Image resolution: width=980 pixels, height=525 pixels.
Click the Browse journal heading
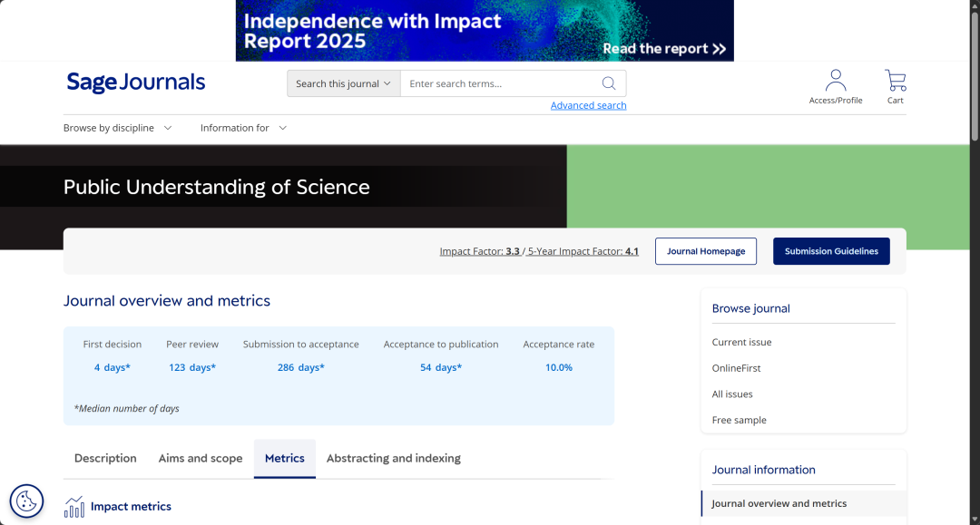click(x=750, y=308)
